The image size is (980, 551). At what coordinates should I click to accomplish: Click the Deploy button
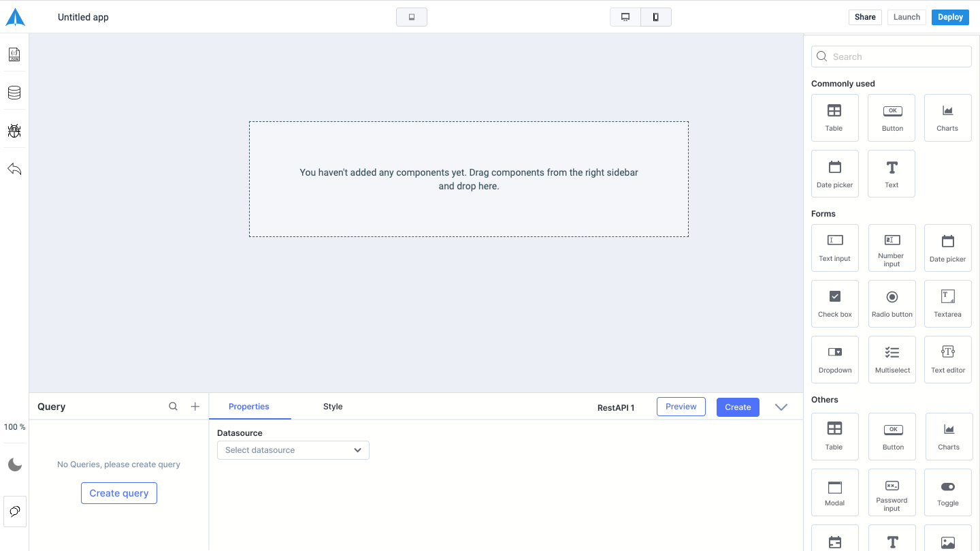[x=950, y=16]
